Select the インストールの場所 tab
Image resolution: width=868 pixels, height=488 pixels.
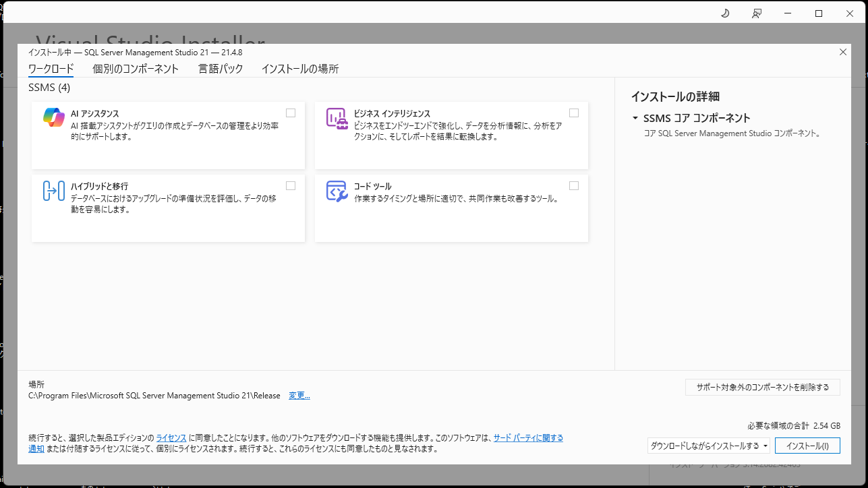300,68
